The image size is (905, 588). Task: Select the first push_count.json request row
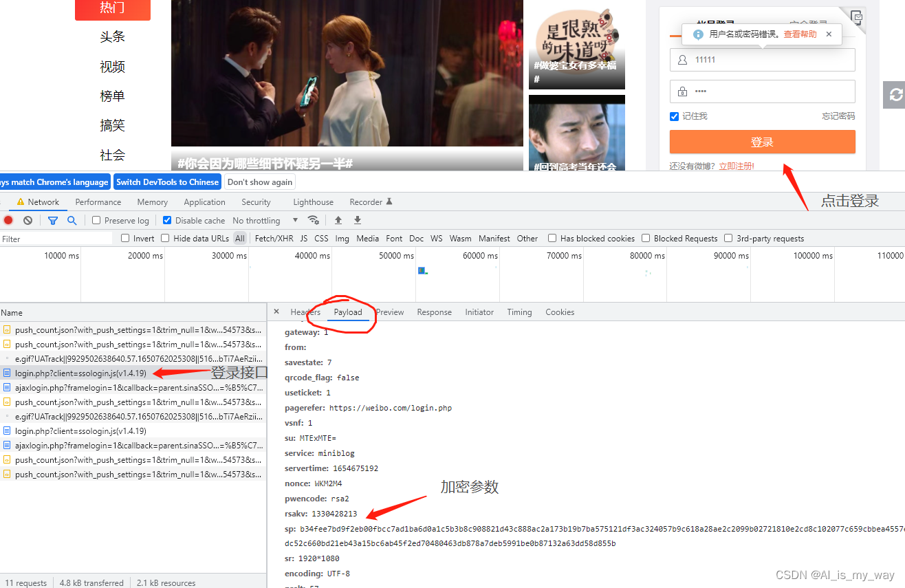[133, 329]
